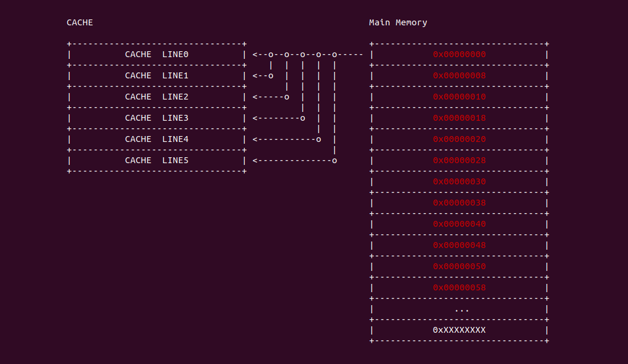Click memory address 0x00000040
The height and width of the screenshot is (364, 628).
click(459, 224)
